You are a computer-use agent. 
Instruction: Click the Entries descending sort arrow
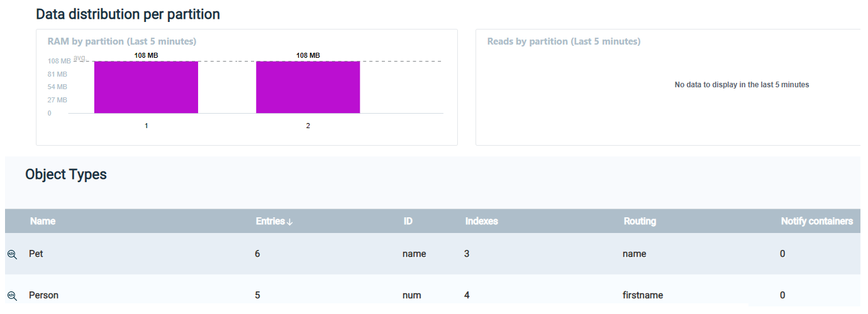(290, 222)
